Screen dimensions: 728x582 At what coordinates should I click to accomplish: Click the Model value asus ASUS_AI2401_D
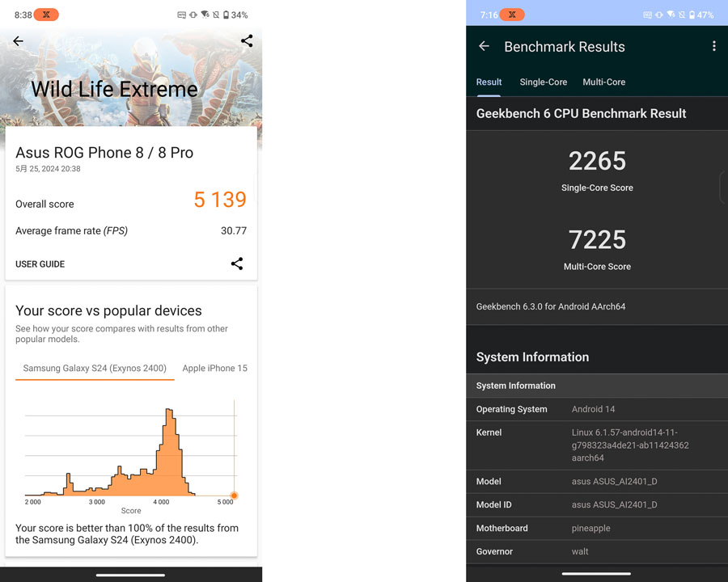tap(614, 481)
